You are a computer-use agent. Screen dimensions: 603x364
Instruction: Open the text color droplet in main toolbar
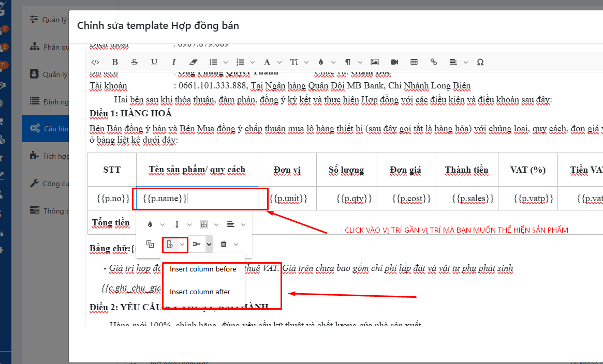coord(321,62)
